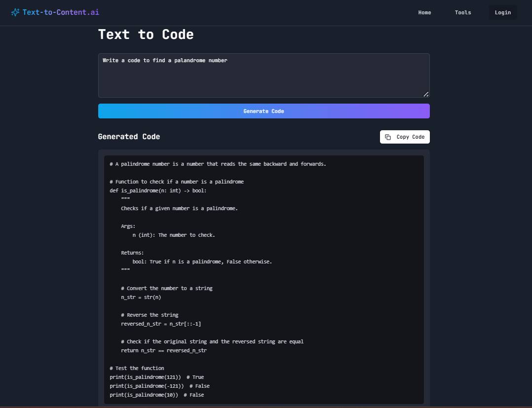
Task: Open the Tools menu item
Action: point(462,12)
